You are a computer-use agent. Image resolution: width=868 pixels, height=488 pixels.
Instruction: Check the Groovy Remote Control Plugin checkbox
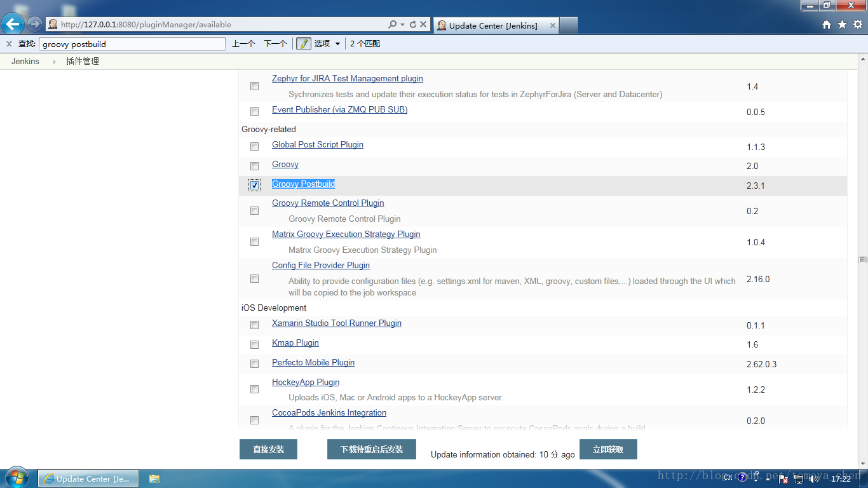254,210
